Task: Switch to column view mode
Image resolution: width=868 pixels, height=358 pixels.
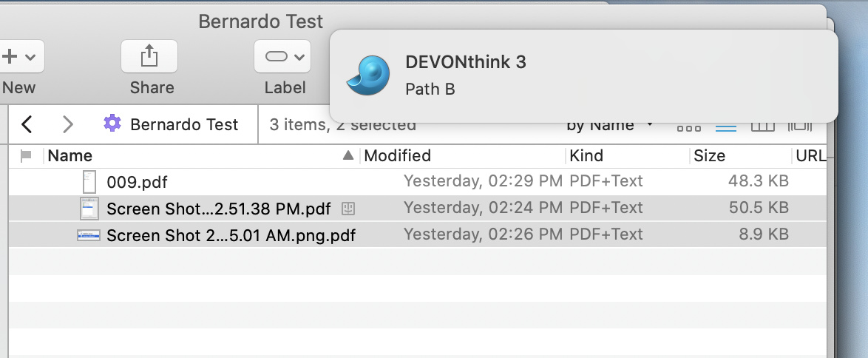Action: point(762,126)
